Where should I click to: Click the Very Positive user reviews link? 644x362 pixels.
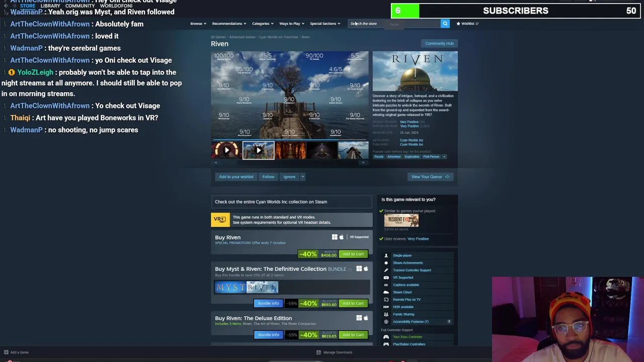[x=418, y=239]
